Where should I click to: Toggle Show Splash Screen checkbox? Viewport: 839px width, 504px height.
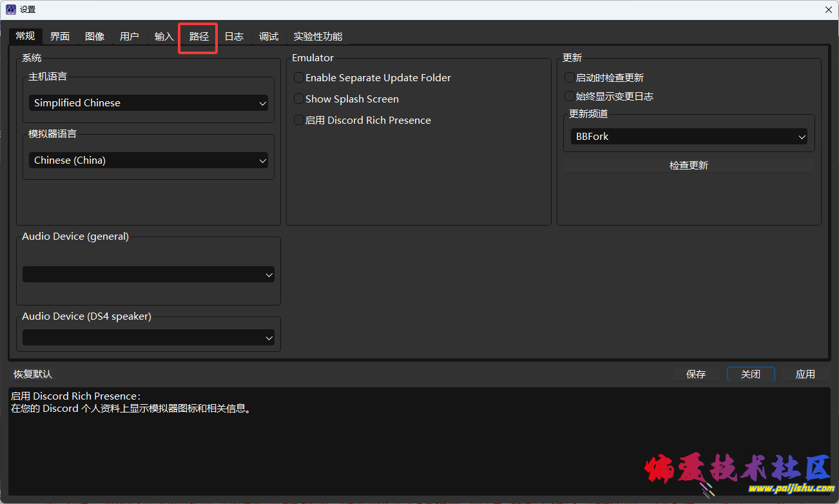coord(299,99)
